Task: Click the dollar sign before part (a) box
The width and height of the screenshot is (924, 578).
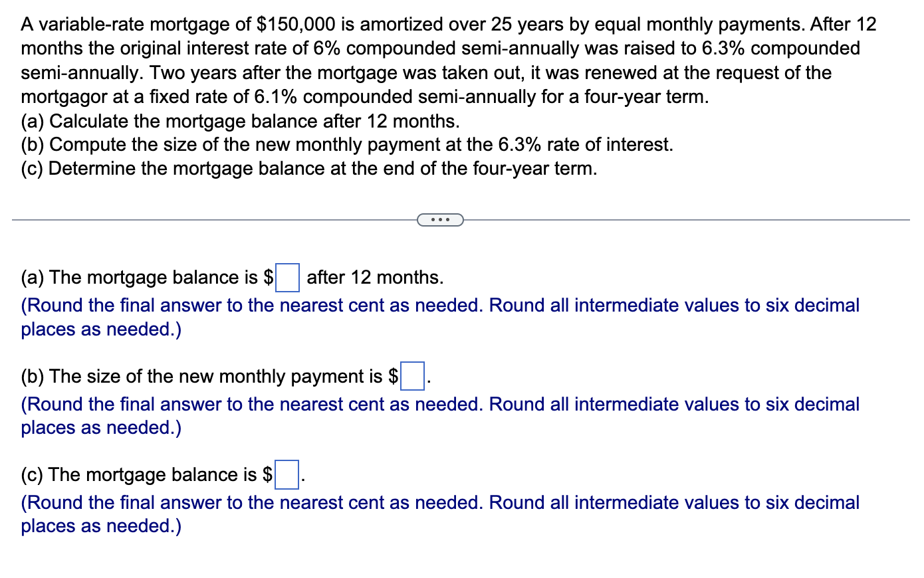Action: (270, 278)
